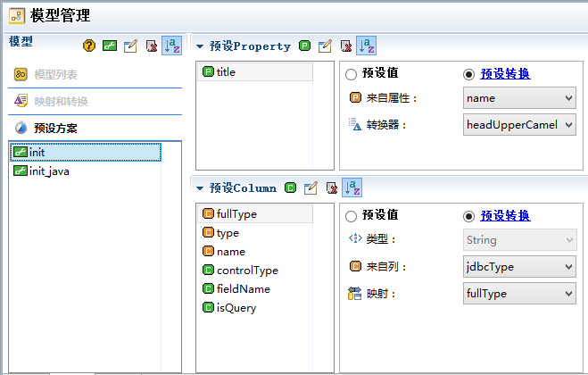
Task: Open the 来自属性 dropdown showing name
Action: (519, 98)
